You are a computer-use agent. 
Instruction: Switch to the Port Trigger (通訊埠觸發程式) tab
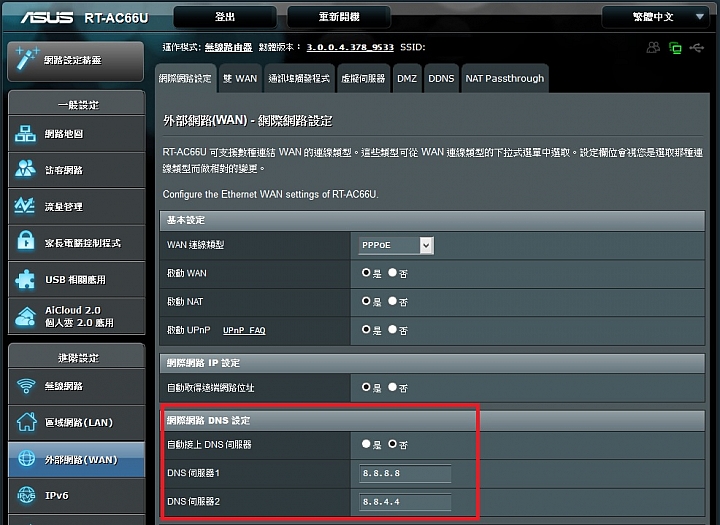click(299, 79)
